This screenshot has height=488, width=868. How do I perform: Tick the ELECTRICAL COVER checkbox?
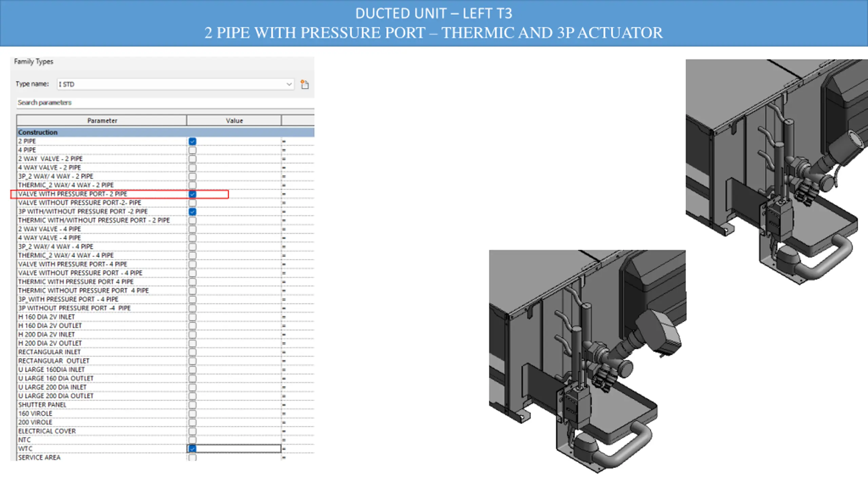coord(192,431)
